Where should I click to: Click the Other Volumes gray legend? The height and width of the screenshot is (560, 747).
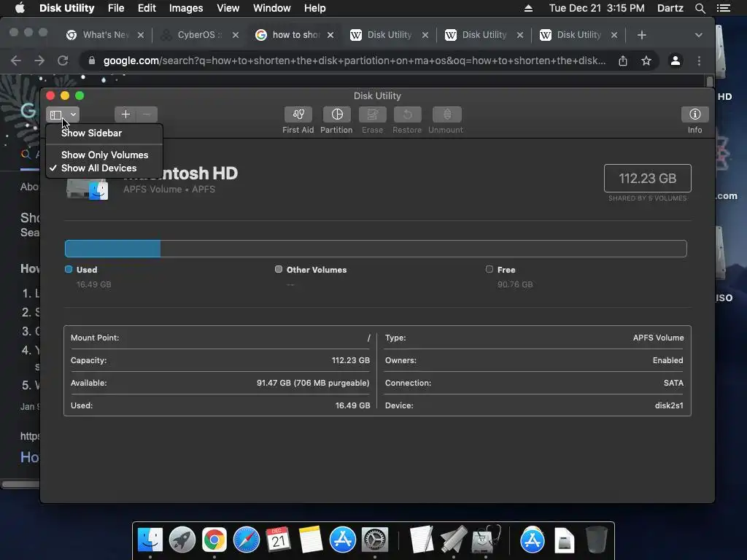(x=279, y=270)
